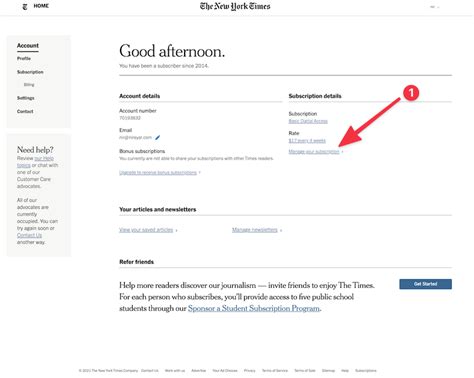474x378 pixels.
Task: Open Profile in the sidebar
Action: click(x=24, y=58)
